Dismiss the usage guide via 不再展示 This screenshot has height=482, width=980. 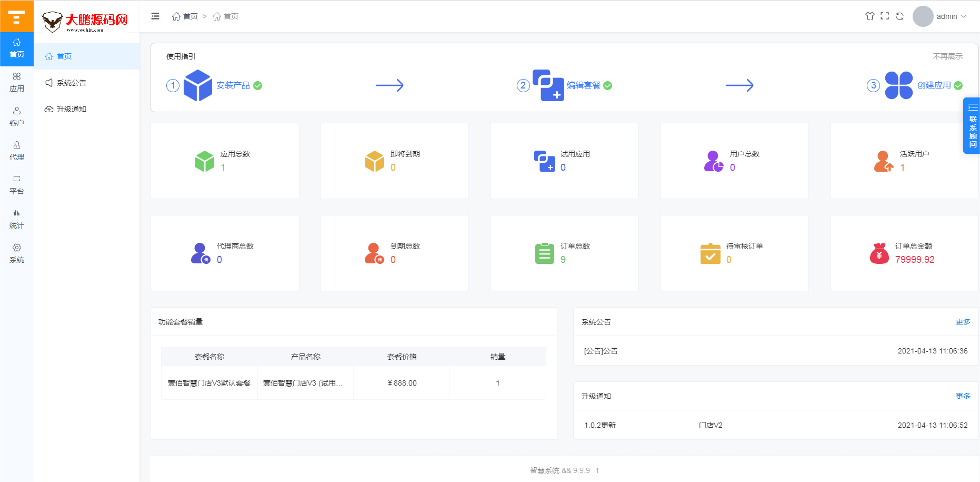point(947,56)
